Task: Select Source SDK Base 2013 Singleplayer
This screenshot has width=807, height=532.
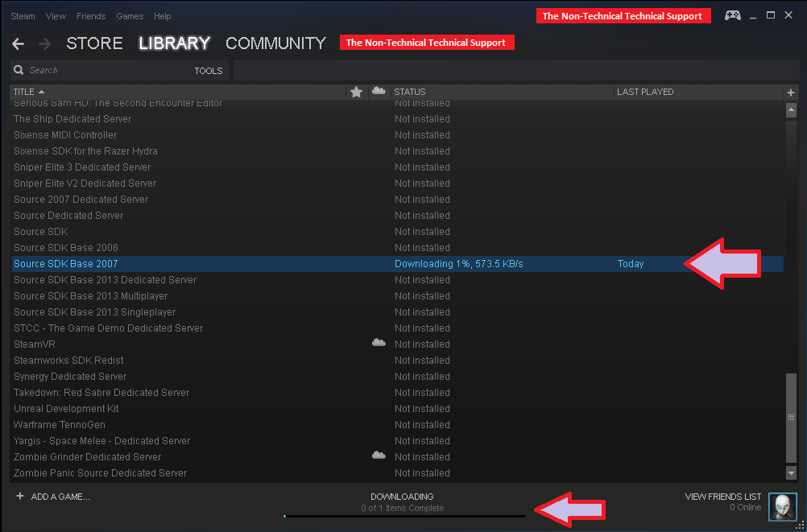Action: coord(95,311)
